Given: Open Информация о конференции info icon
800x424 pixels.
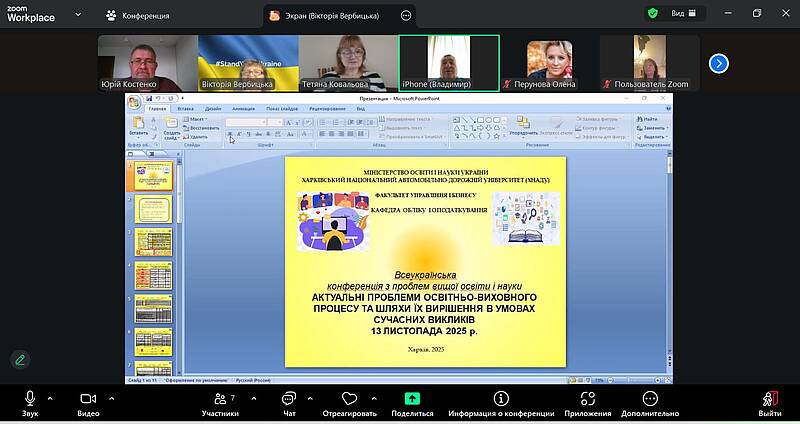Looking at the screenshot, I should pyautogui.click(x=501, y=399).
